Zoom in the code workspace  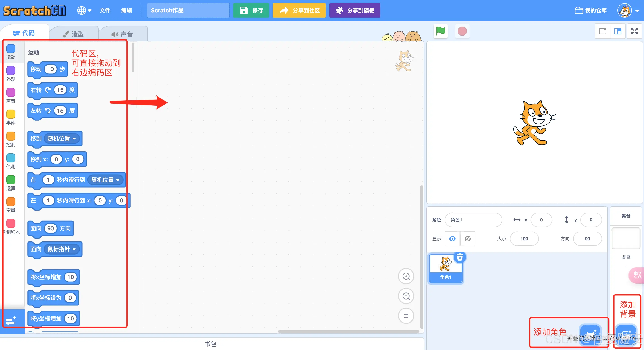tap(406, 276)
